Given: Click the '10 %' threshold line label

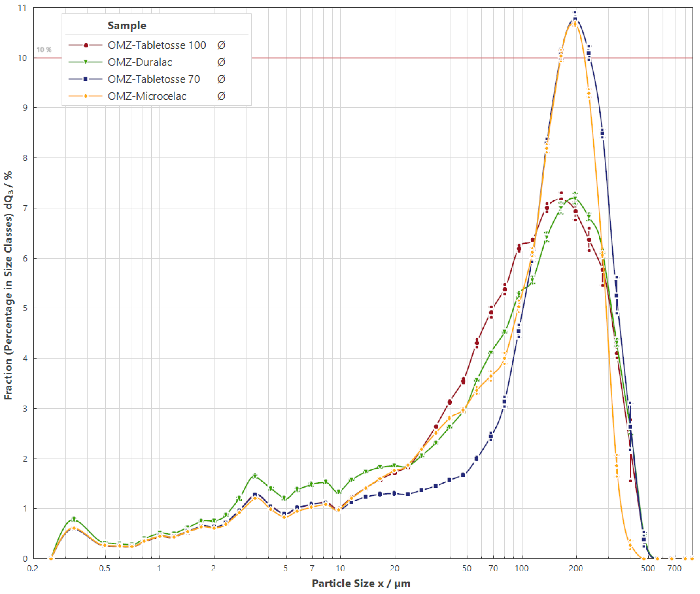Looking at the screenshot, I should pyautogui.click(x=44, y=50).
